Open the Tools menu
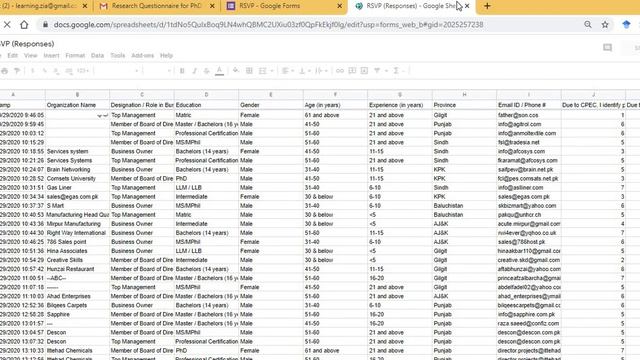This screenshot has width=640, height=360. point(118,56)
